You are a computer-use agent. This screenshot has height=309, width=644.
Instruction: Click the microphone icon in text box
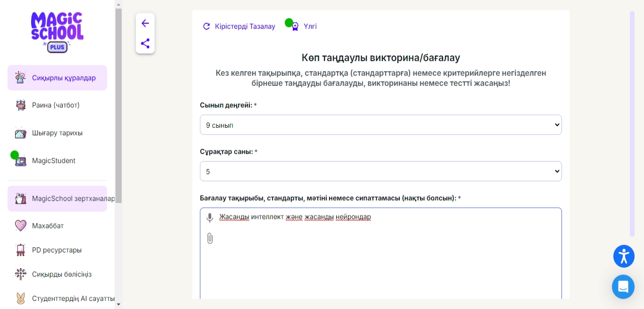point(210,218)
